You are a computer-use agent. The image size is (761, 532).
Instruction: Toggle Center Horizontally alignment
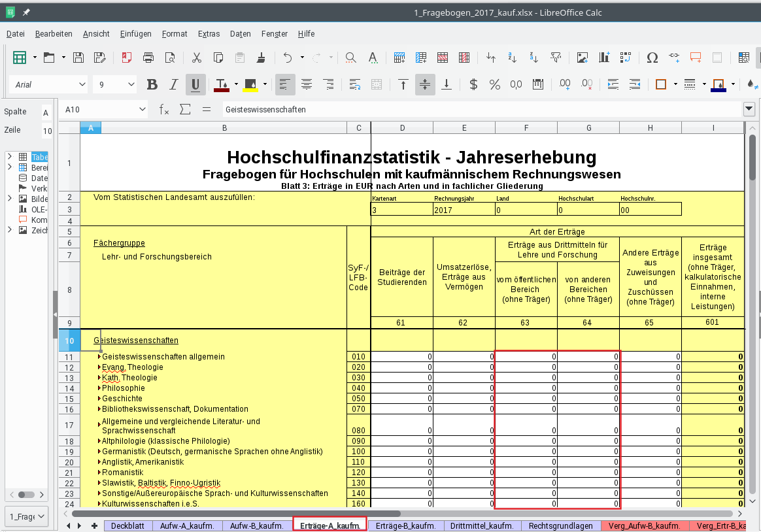click(307, 84)
